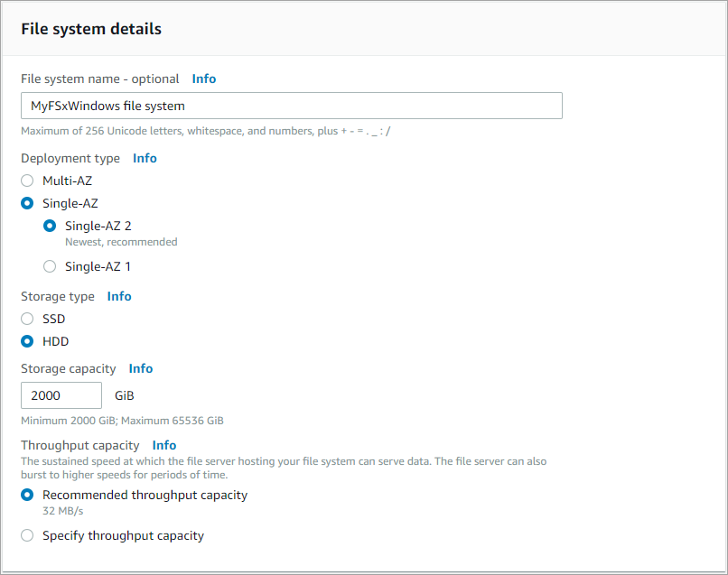
Task: Click the 32 MB/s throughput value text
Action: coord(61,511)
